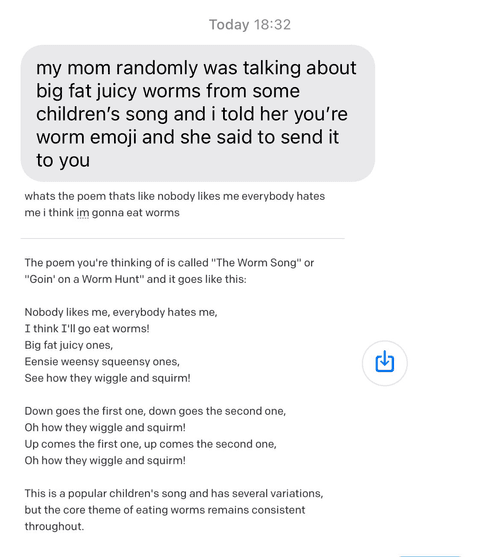Click the line "Big fat juicy ones,"

tap(69, 345)
